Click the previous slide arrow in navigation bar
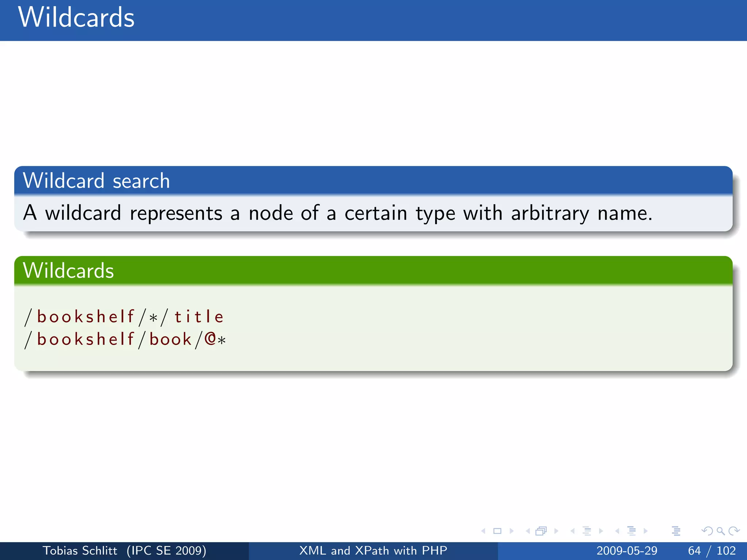 coord(484,531)
